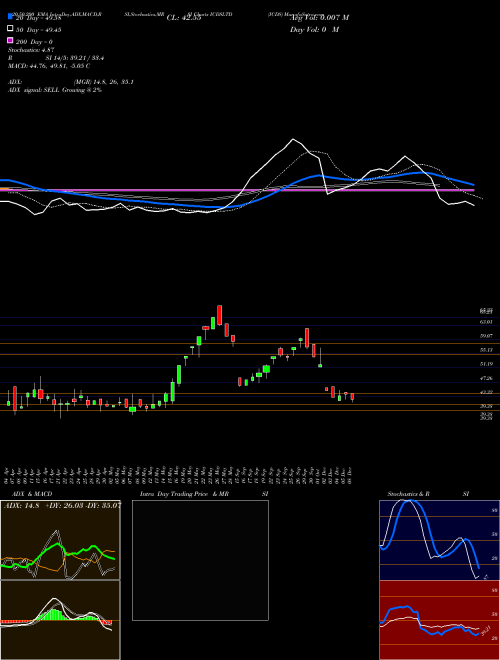Click the magenta 200 Day EMA legend swatch

click(x=10, y=40)
